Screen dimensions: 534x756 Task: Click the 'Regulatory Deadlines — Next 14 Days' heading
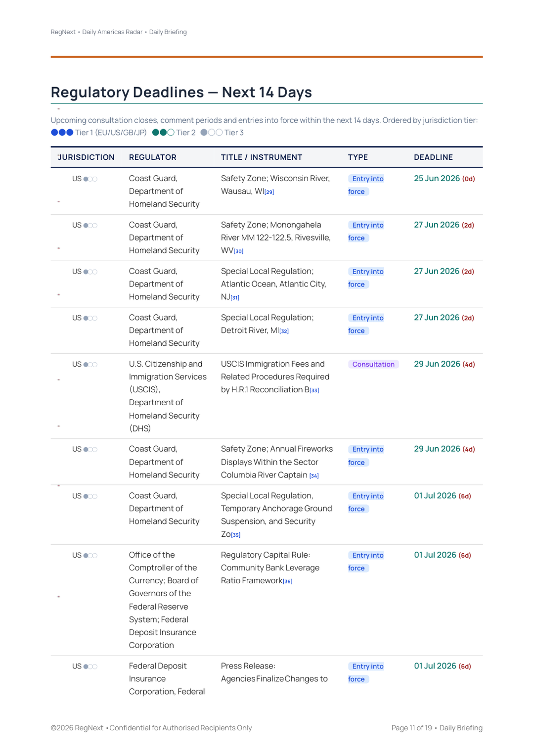point(181,93)
